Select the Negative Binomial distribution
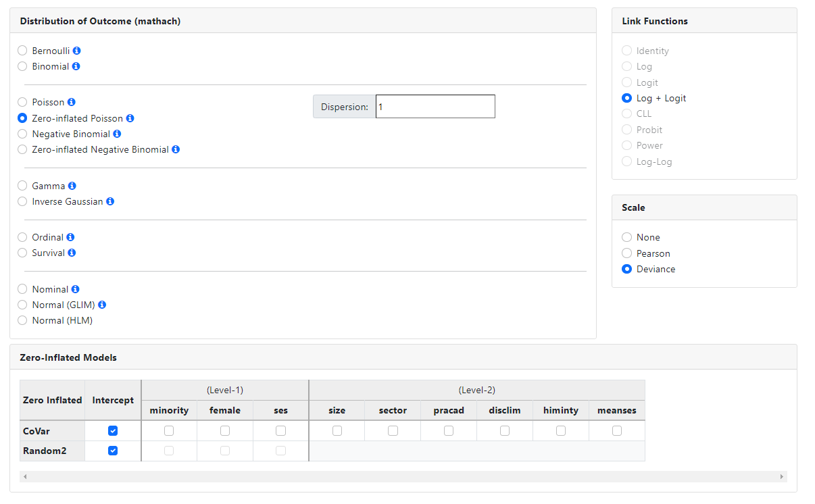The width and height of the screenshot is (815, 504). (23, 134)
